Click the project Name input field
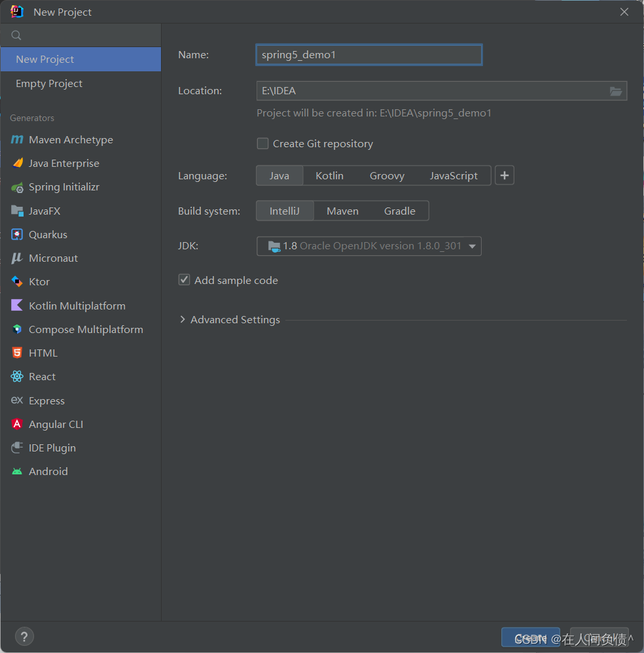The height and width of the screenshot is (653, 644). click(x=369, y=55)
